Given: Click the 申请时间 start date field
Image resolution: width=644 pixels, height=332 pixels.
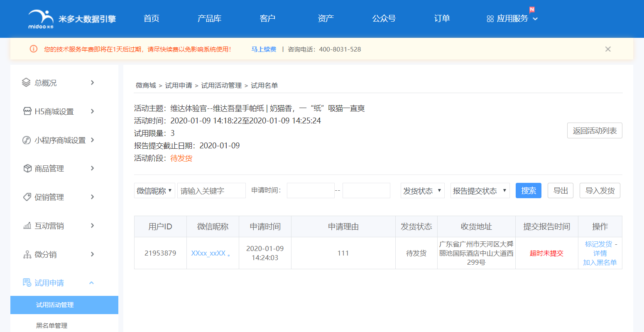Looking at the screenshot, I should tap(311, 191).
